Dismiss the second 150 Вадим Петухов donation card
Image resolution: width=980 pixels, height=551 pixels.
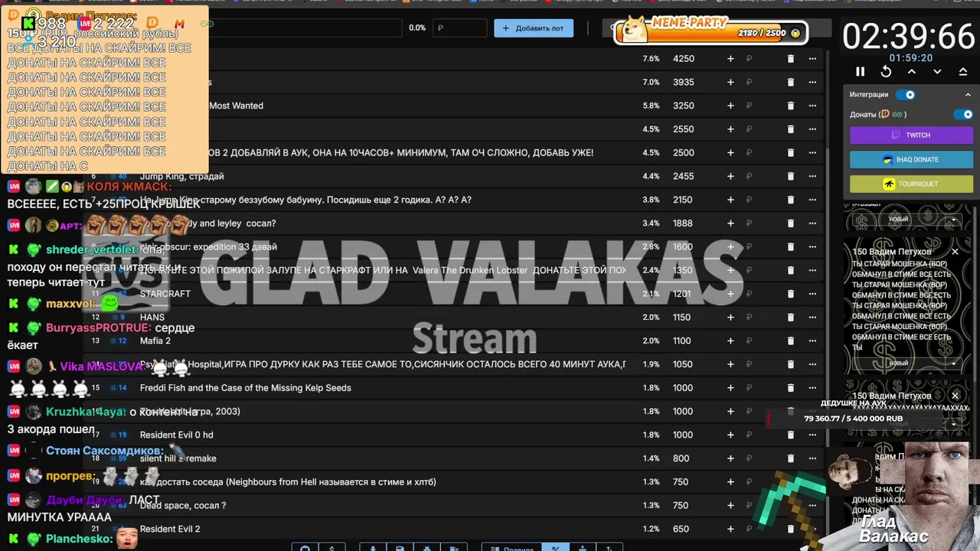[x=955, y=396]
